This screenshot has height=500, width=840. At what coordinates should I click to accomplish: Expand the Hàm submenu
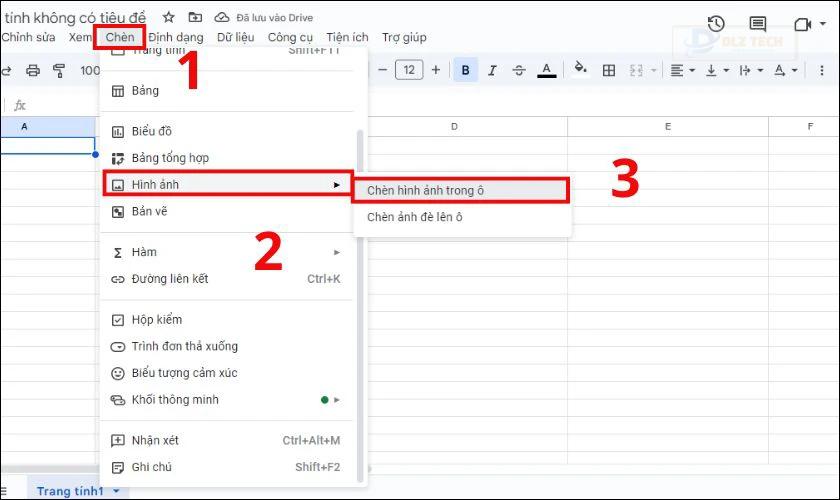coord(227,252)
